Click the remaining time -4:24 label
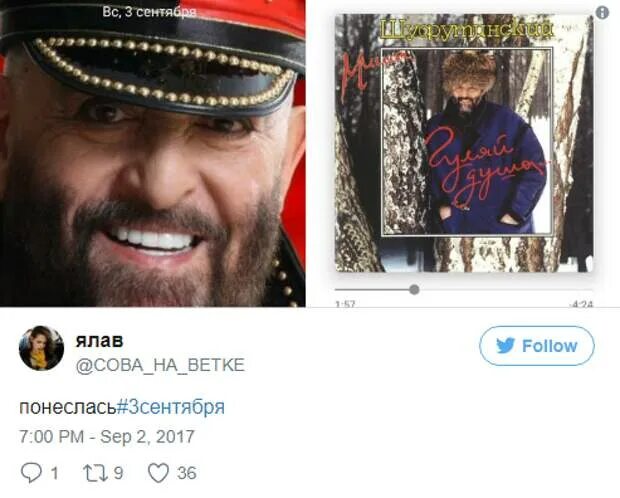620x498 pixels. click(581, 304)
